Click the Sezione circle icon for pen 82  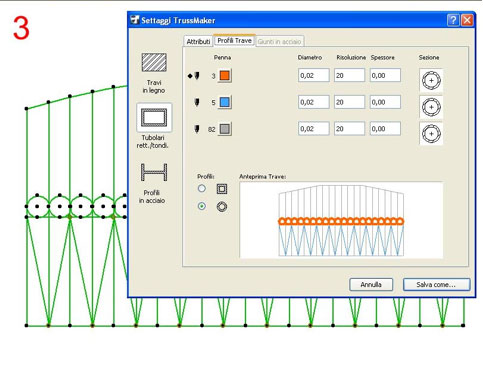(x=431, y=134)
